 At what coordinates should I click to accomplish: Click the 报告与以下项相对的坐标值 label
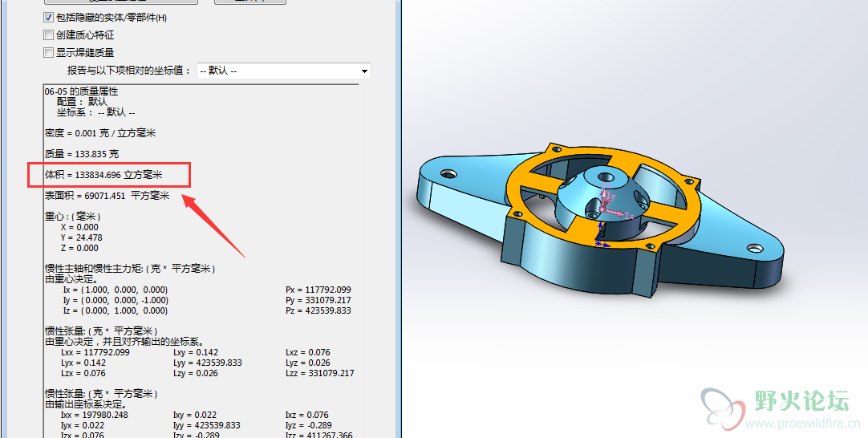129,71
